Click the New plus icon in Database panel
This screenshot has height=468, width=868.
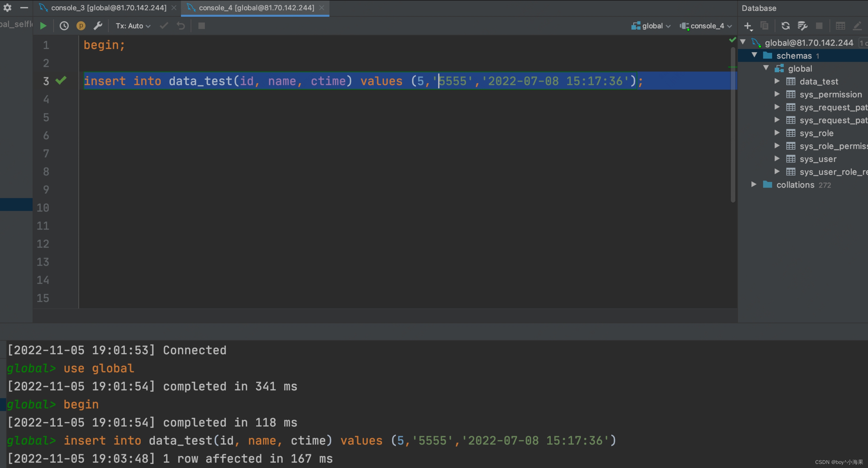point(747,26)
